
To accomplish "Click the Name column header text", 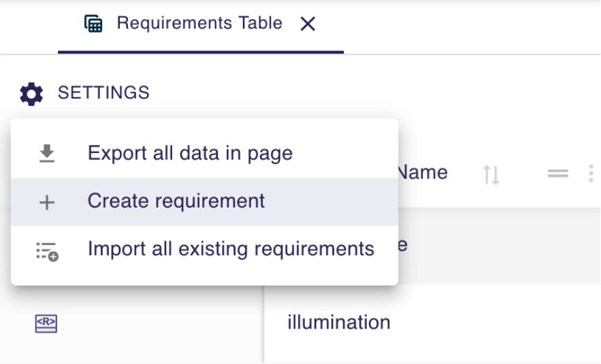I will coord(423,173).
